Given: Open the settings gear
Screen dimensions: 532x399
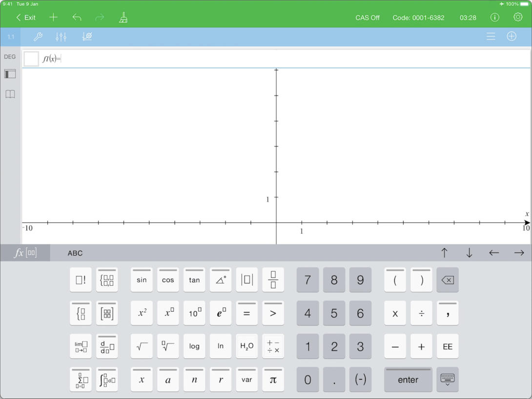Looking at the screenshot, I should pos(518,18).
